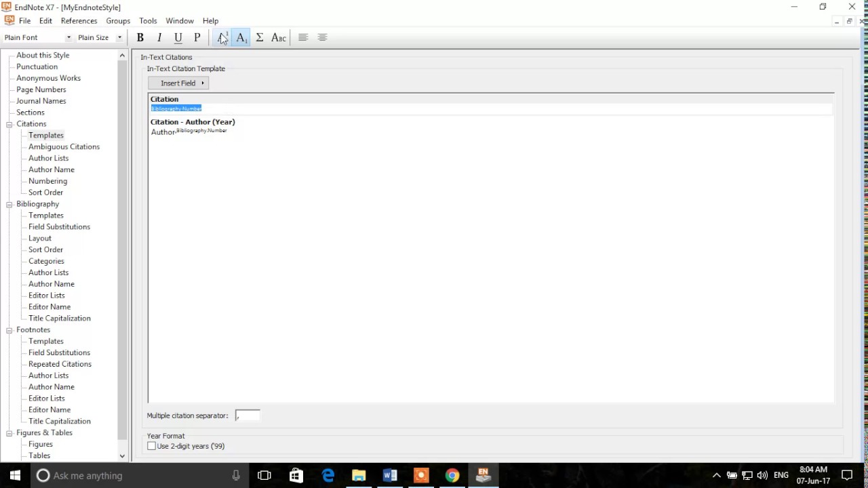Screen dimensions: 868x488
Task: Switch to EndNote taskbar icon
Action: 484,475
